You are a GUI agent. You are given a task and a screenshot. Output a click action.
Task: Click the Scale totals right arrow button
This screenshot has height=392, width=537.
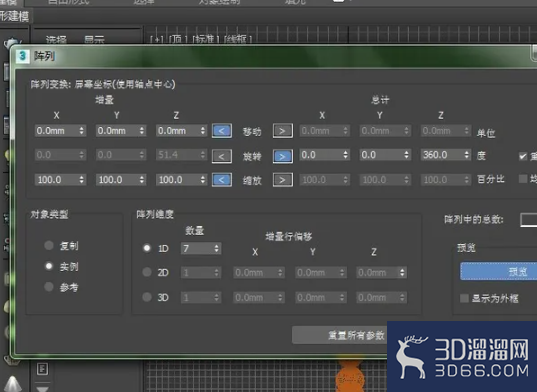(283, 180)
